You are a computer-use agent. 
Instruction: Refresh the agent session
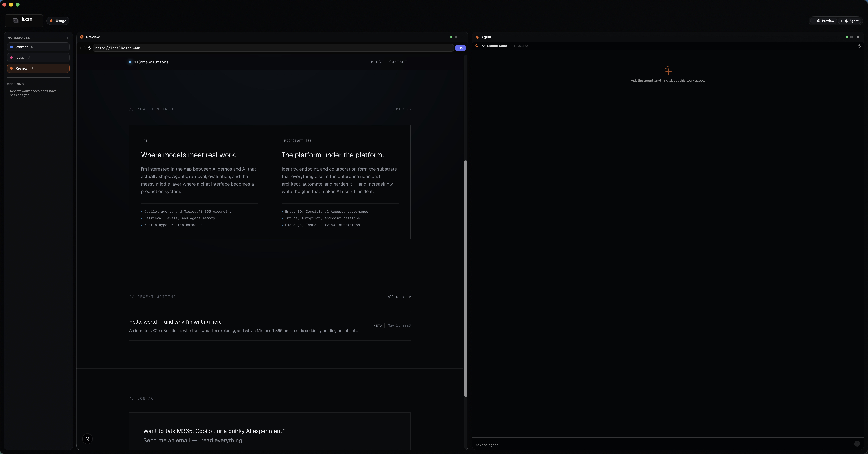point(859,46)
